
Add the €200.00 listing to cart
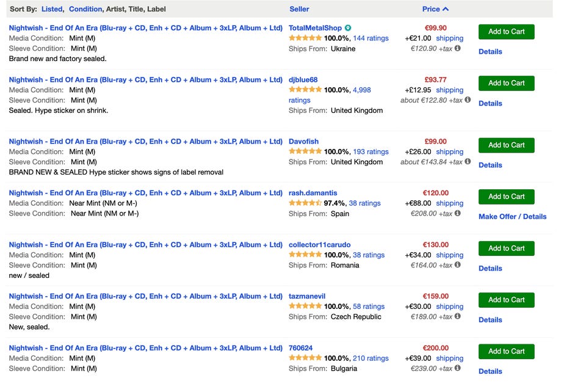pyautogui.click(x=506, y=351)
